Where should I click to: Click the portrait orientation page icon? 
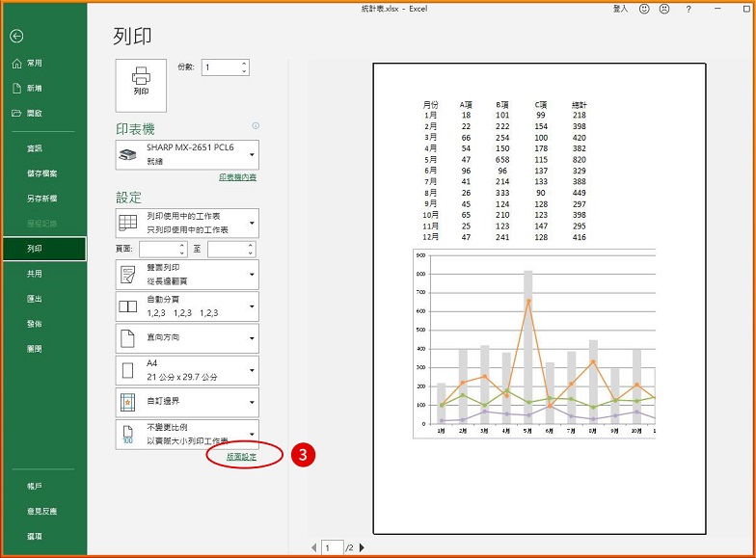click(127, 338)
